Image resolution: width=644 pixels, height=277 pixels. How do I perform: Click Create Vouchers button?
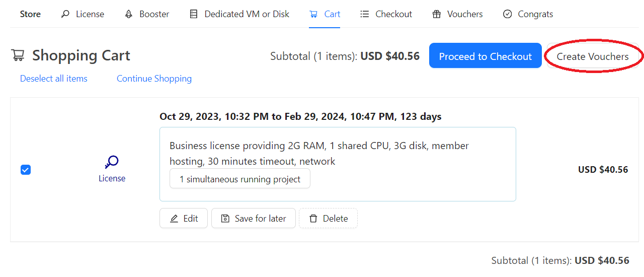[x=593, y=56]
